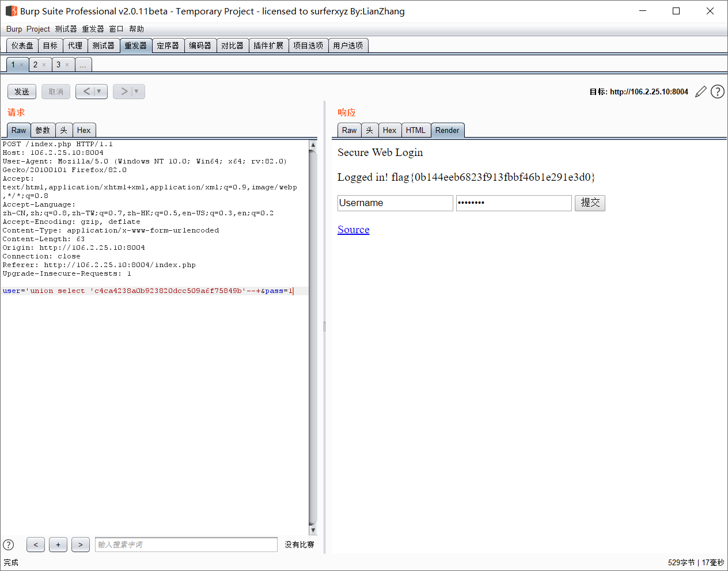Click the 'Logged in! flag{...}' text
Image resolution: width=728 pixels, height=571 pixels.
(466, 177)
